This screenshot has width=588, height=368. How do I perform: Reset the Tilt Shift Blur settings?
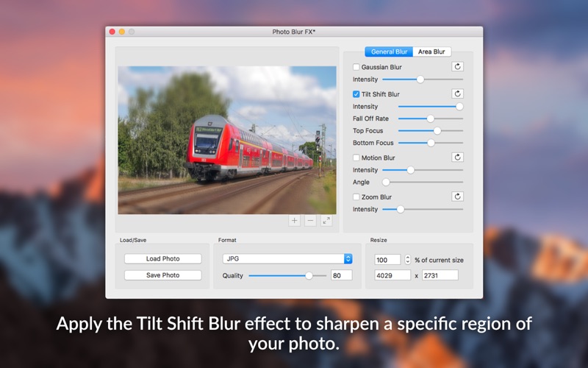pyautogui.click(x=457, y=94)
